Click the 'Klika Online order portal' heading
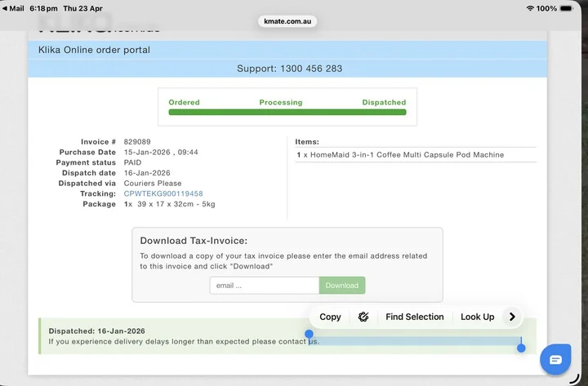This screenshot has width=588, height=386. pyautogui.click(x=94, y=50)
